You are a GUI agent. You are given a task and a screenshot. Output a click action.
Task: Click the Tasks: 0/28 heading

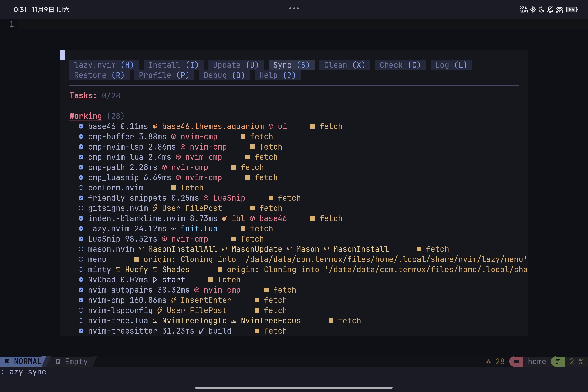coord(95,96)
